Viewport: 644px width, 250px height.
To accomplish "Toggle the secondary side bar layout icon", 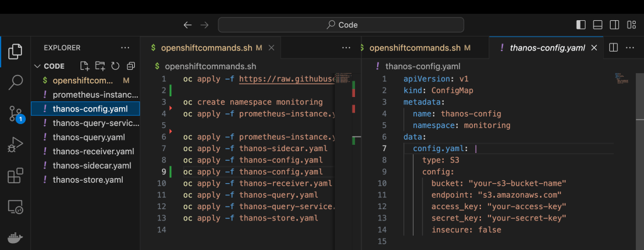I will [x=614, y=25].
